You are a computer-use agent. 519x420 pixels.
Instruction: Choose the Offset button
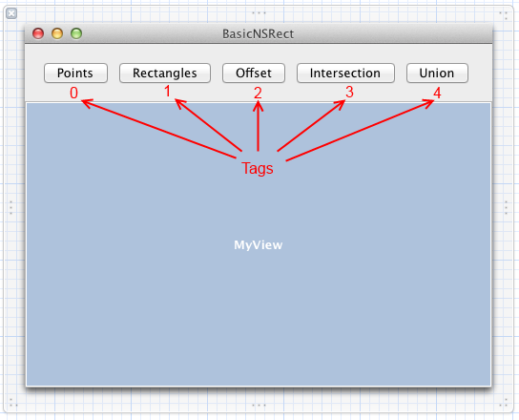254,73
